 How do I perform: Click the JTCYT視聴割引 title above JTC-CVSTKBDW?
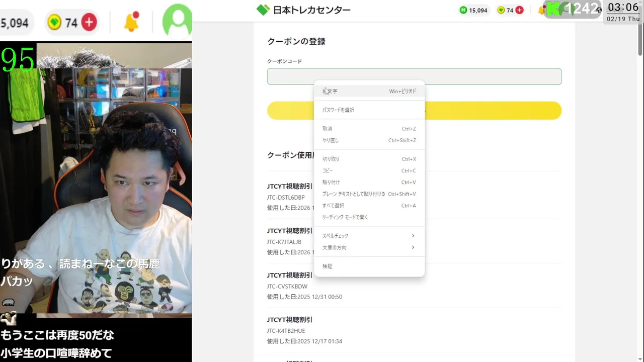[290, 275]
